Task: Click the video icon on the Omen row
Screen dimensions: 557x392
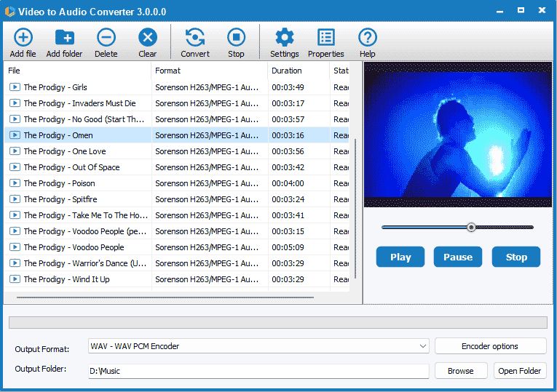Action: coord(15,135)
